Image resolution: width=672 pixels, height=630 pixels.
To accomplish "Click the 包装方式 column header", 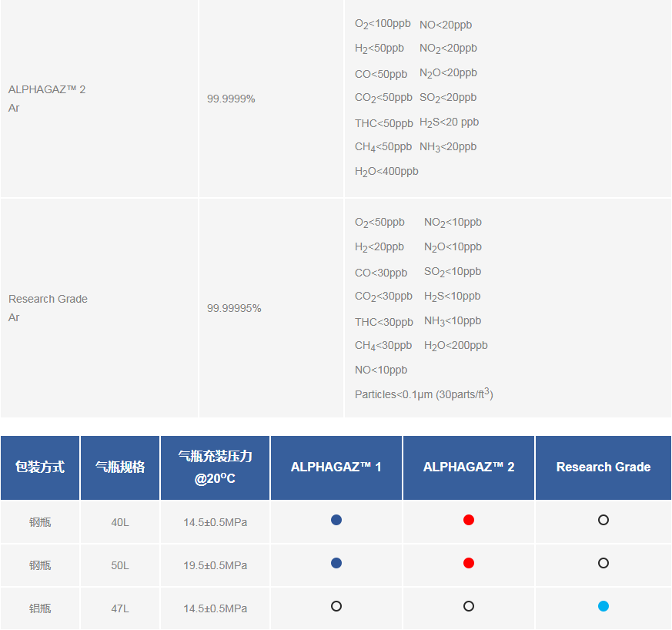I will tap(40, 467).
